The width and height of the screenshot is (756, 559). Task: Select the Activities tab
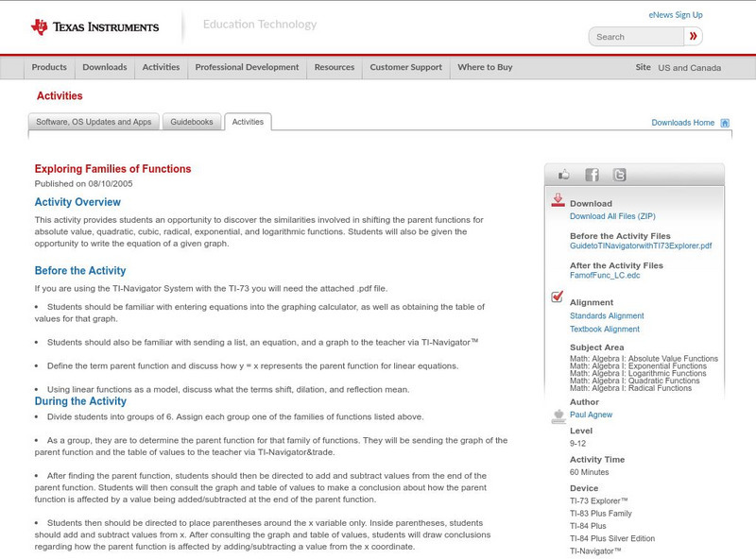click(248, 122)
